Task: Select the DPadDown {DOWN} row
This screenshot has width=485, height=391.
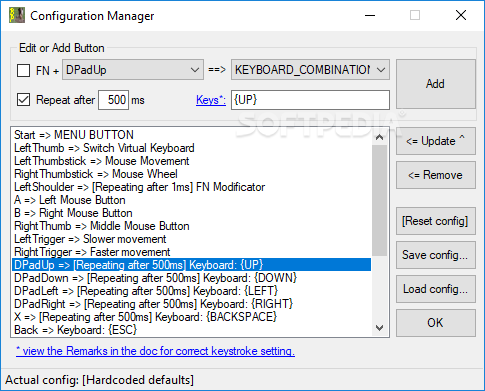Action: [x=191, y=278]
